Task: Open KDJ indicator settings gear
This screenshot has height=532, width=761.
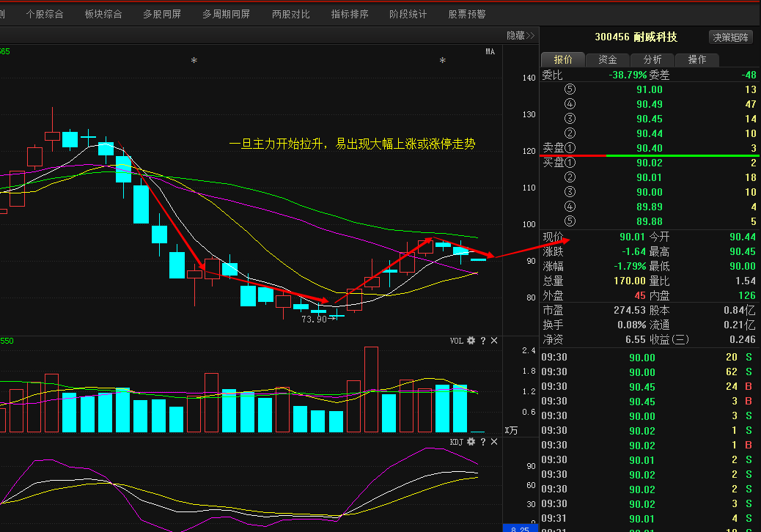Action: pos(471,442)
